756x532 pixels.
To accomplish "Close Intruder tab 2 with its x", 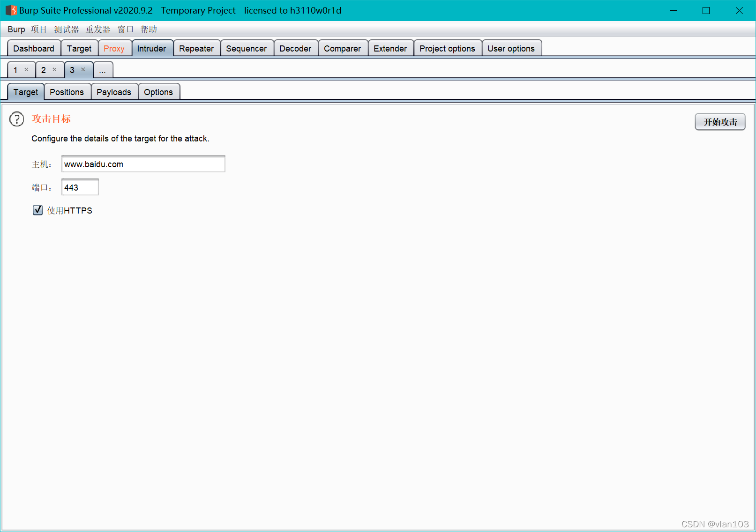I will tap(54, 70).
